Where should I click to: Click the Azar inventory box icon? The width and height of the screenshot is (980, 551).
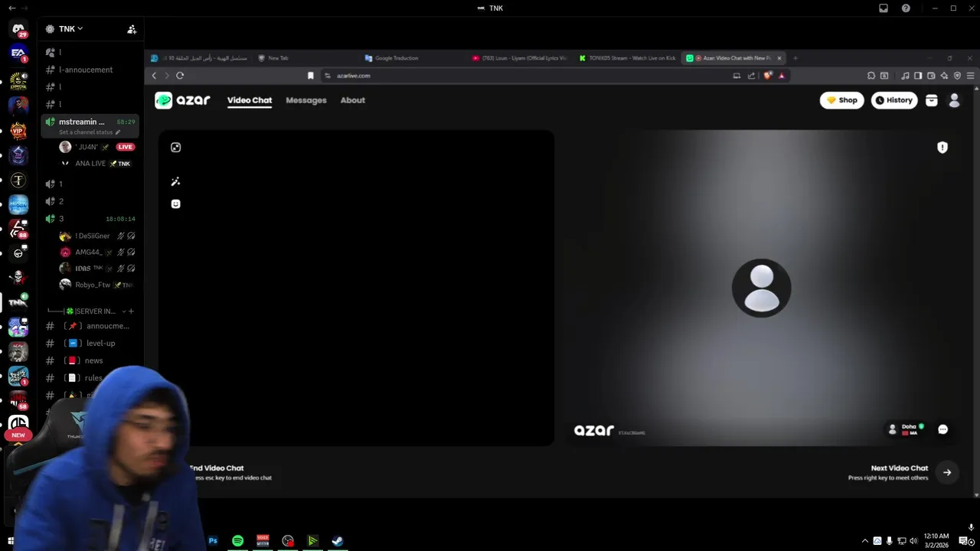pos(932,100)
